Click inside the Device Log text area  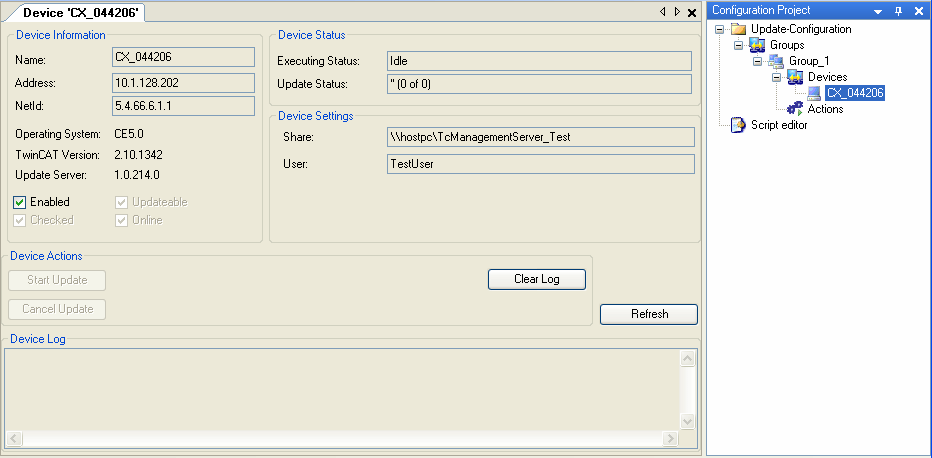(342, 390)
